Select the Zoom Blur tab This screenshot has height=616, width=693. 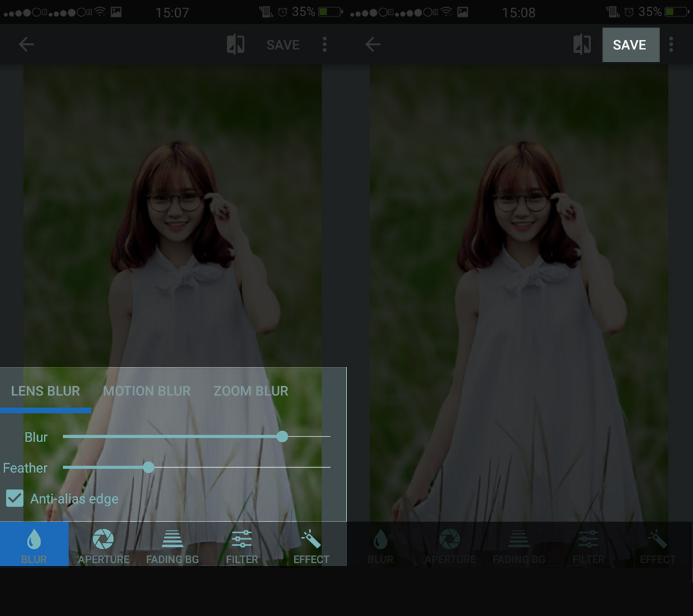251,391
